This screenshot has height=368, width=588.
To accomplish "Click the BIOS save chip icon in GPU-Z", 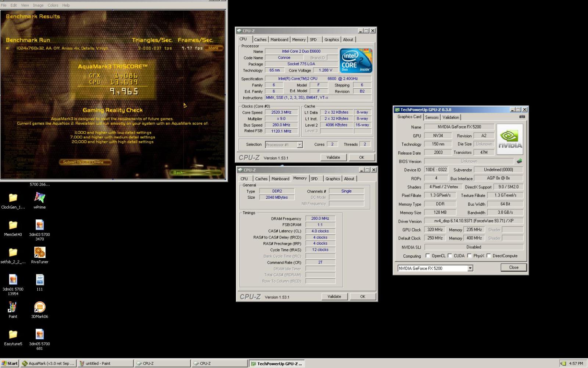I will (x=519, y=161).
